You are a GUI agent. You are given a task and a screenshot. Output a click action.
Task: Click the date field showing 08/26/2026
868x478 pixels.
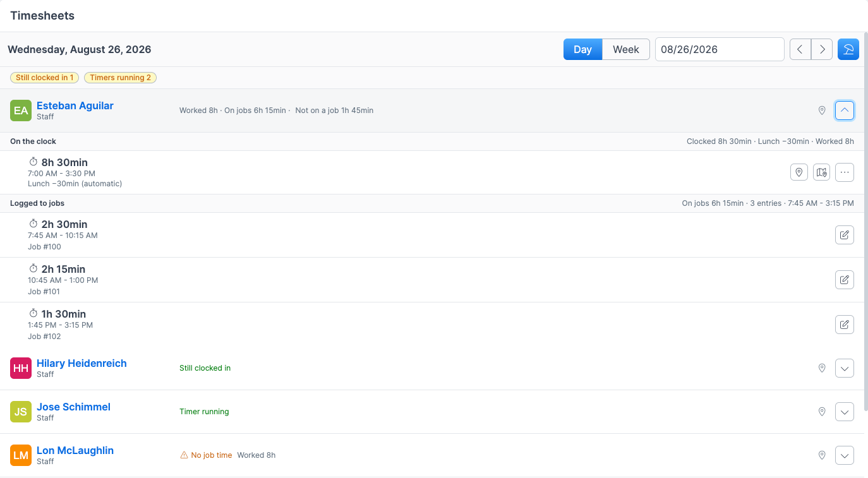pyautogui.click(x=720, y=49)
